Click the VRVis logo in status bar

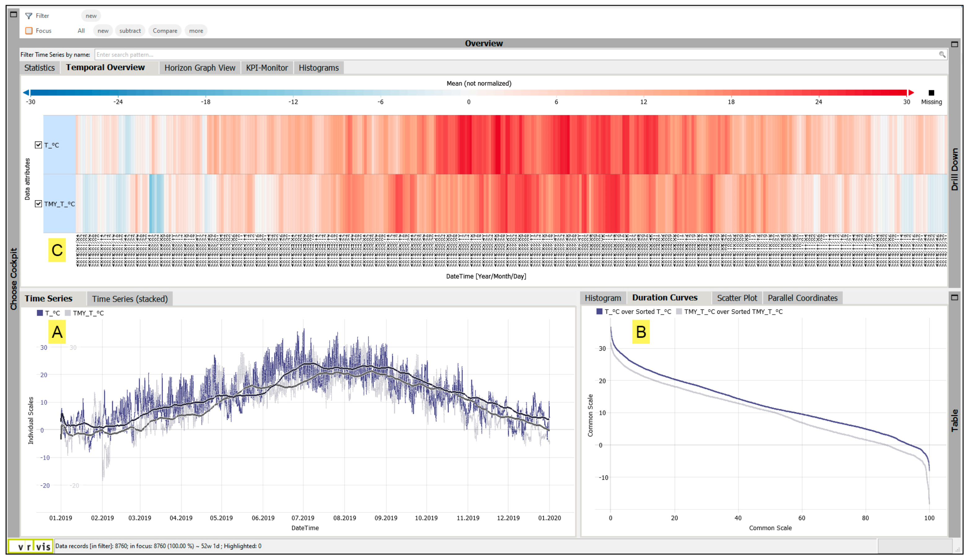(x=31, y=546)
